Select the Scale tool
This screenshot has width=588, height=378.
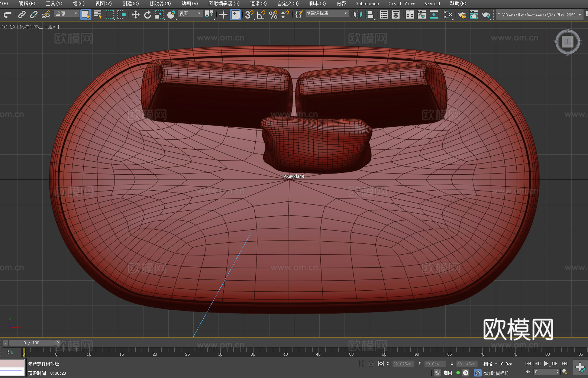coord(159,14)
